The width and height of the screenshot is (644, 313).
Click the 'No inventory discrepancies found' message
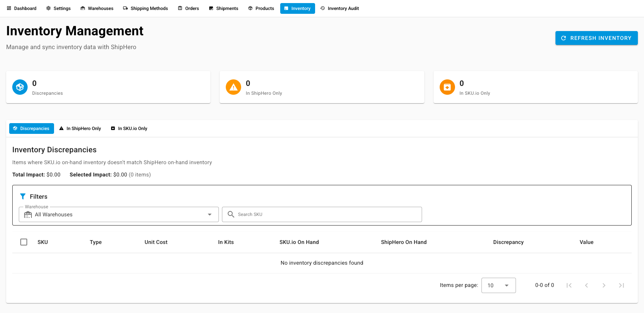pos(322,263)
